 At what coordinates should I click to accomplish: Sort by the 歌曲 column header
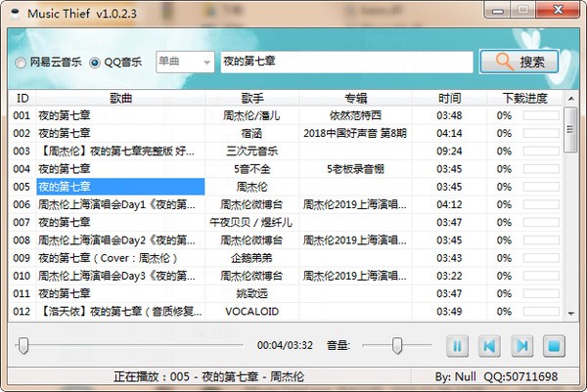pos(120,98)
